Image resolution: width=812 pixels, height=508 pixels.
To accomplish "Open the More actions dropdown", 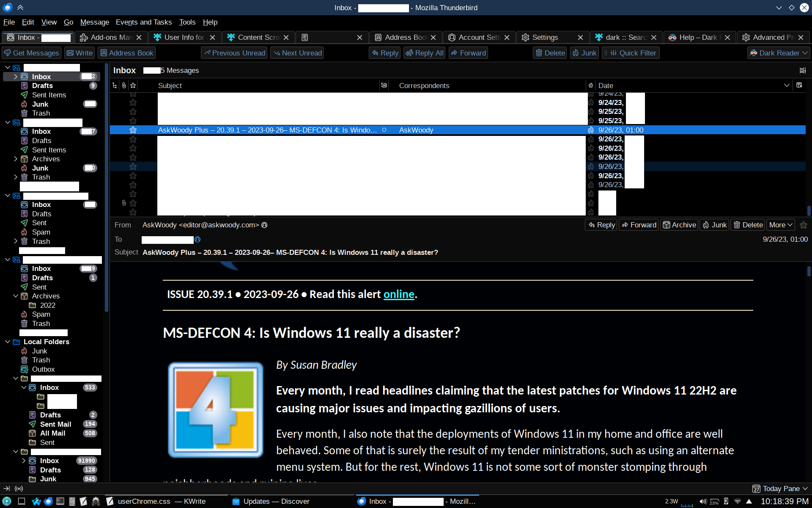I will point(780,225).
